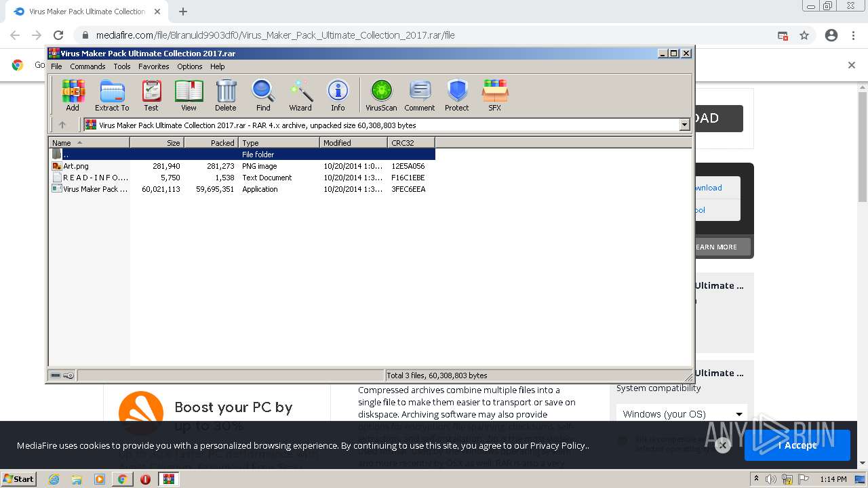868x488 pixels.
Task: Click the Chrome address bar URL
Action: coord(275,35)
